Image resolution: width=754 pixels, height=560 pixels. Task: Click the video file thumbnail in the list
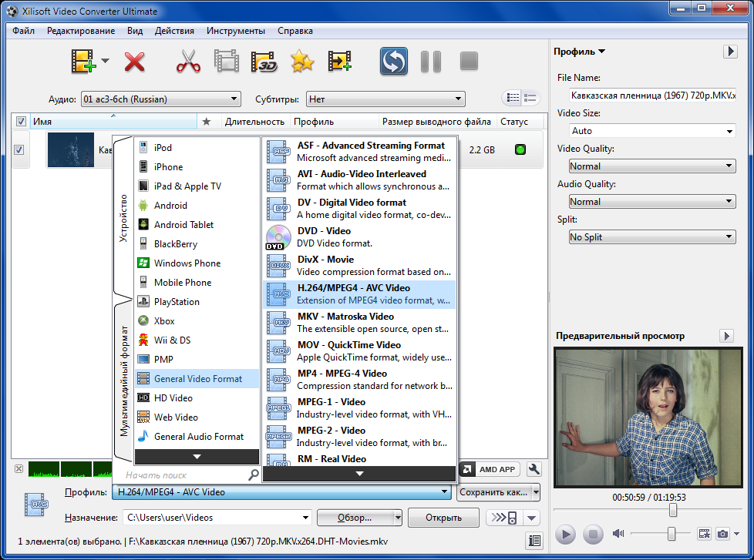point(71,150)
